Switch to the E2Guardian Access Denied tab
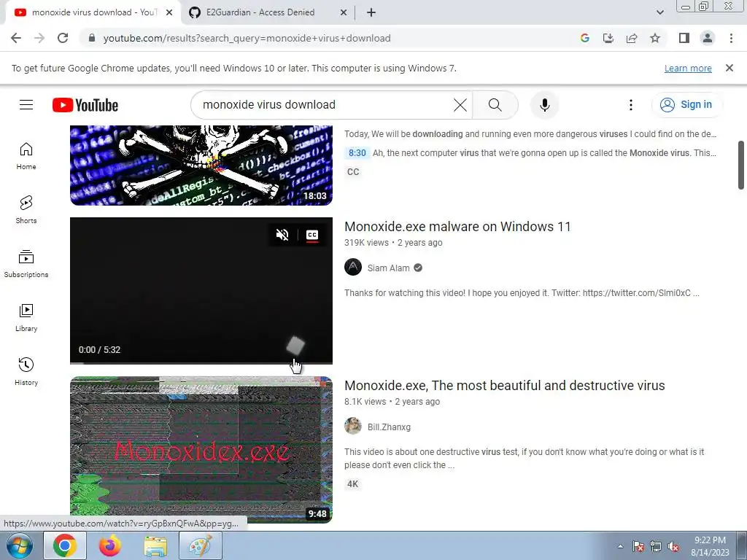This screenshot has height=560, width=747. pyautogui.click(x=260, y=12)
